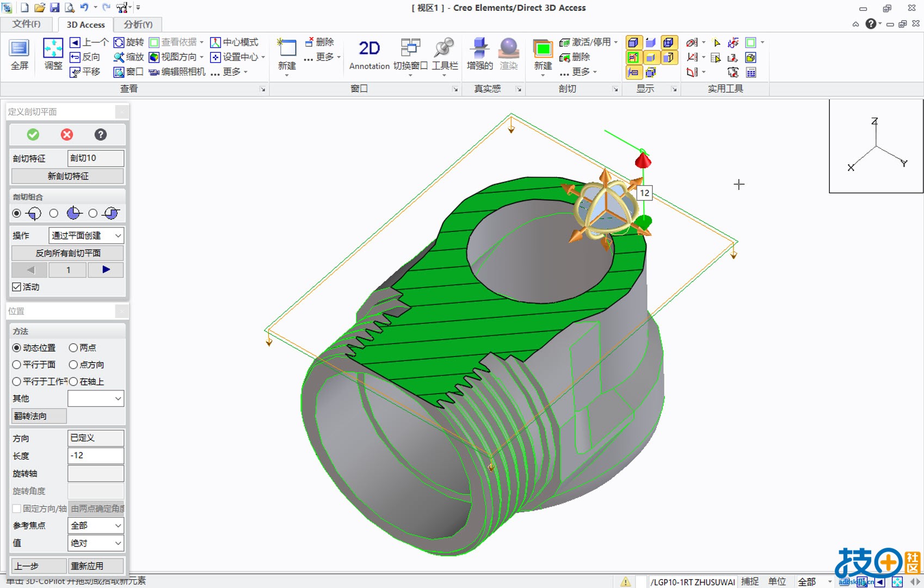Image resolution: width=924 pixels, height=588 pixels.
Task: Click the 新剖切特征 button
Action: (67, 176)
